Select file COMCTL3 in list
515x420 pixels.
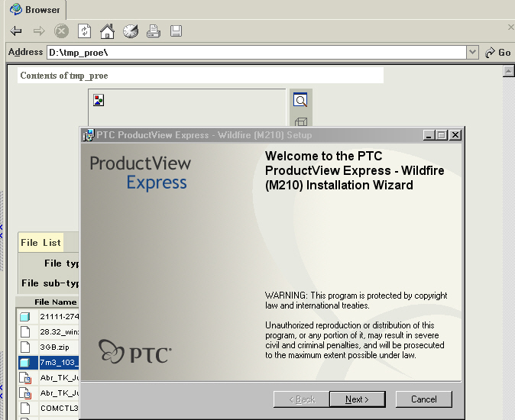tap(59, 408)
